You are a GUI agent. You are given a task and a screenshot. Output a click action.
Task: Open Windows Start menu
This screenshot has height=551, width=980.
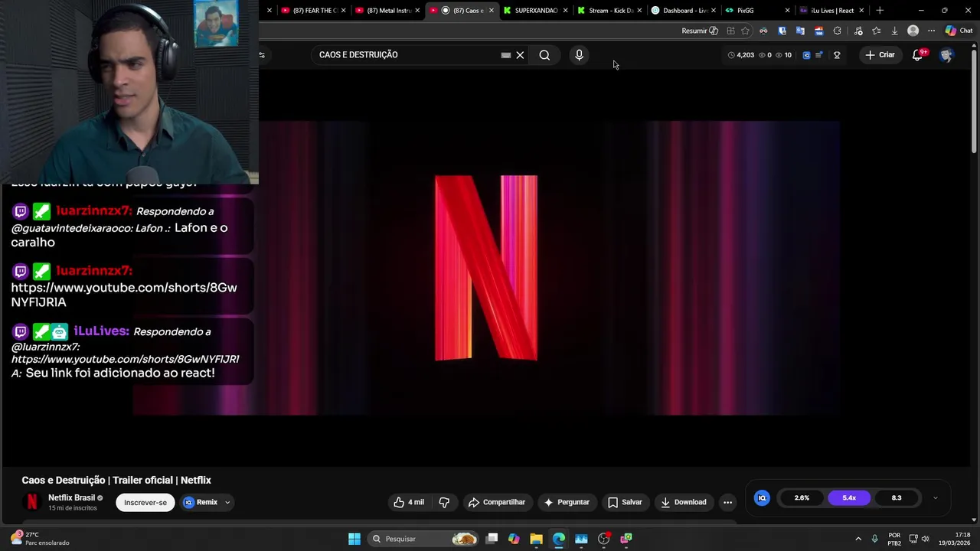coord(354,539)
